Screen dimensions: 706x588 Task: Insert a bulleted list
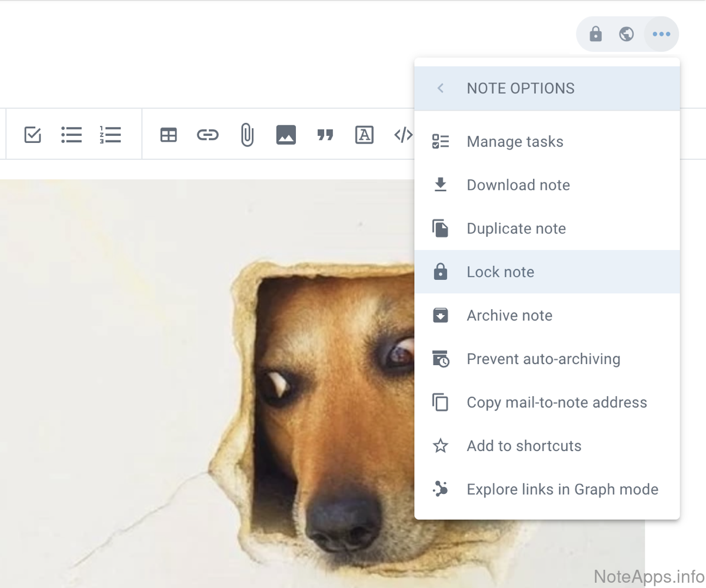tap(71, 135)
